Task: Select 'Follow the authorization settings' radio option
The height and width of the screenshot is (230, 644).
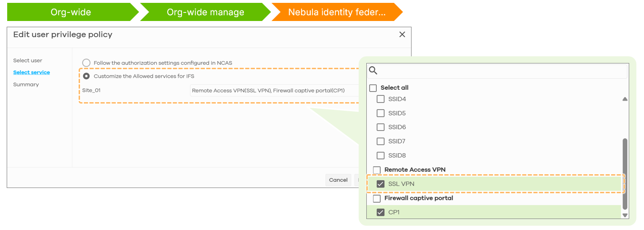Action: [x=86, y=63]
